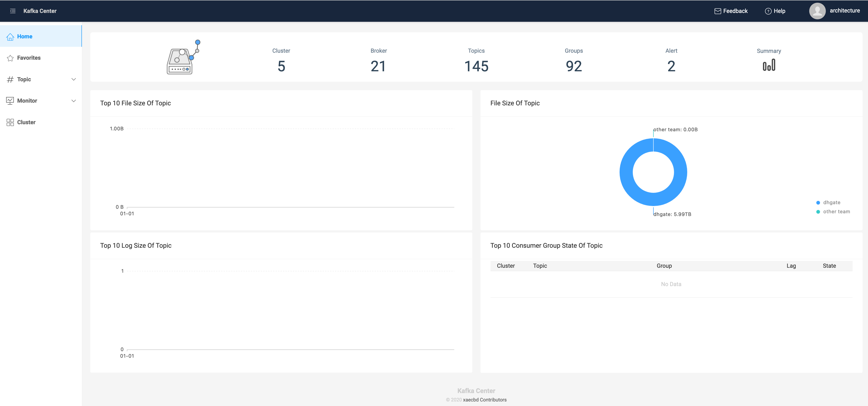Click the Topic hash icon
The width and height of the screenshot is (868, 406).
click(x=10, y=79)
